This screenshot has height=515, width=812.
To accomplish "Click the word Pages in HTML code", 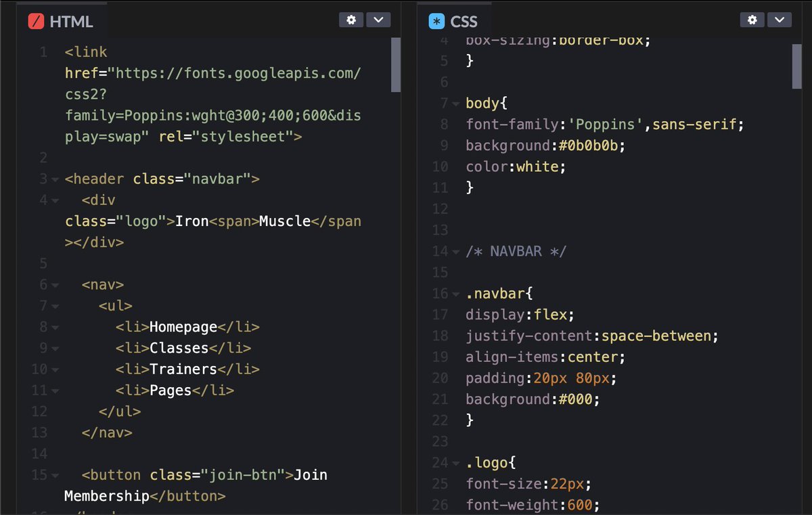I will click(171, 390).
